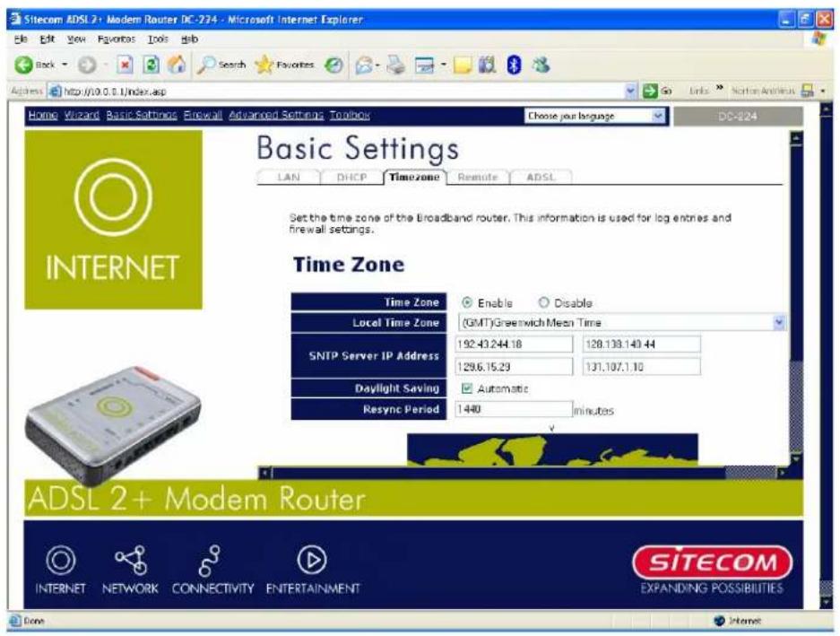Click the Stop loading icon
Screen dimensions: 840x636
coord(125,65)
